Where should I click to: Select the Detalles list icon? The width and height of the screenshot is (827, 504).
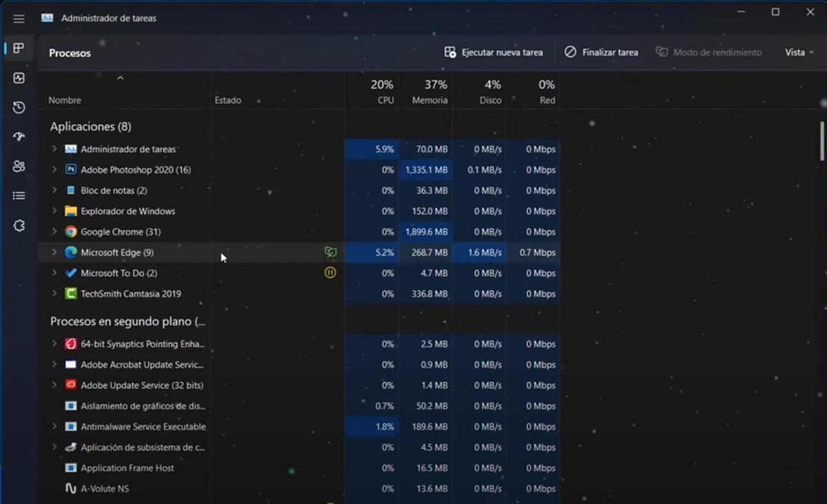[19, 196]
